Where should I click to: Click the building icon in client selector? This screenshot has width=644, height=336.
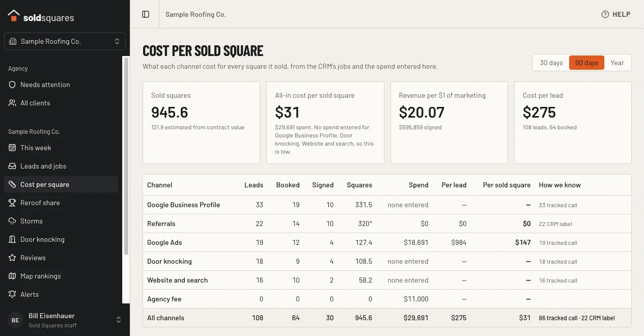13,41
